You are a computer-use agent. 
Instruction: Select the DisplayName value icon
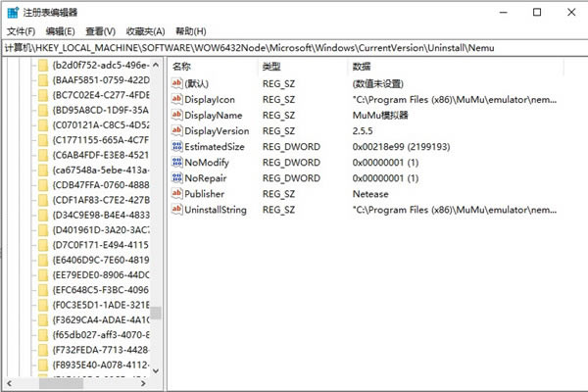[x=176, y=116]
